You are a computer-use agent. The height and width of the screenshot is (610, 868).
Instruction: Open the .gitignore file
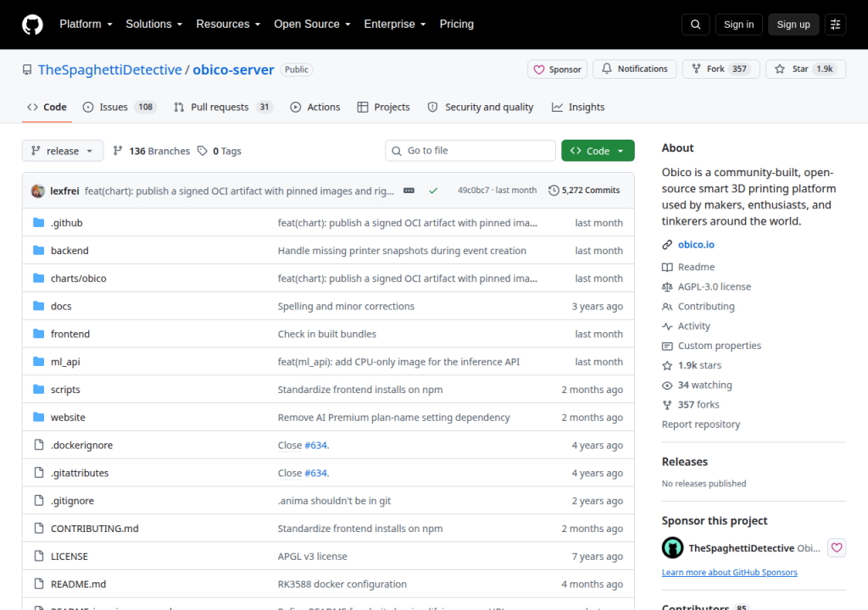(72, 501)
